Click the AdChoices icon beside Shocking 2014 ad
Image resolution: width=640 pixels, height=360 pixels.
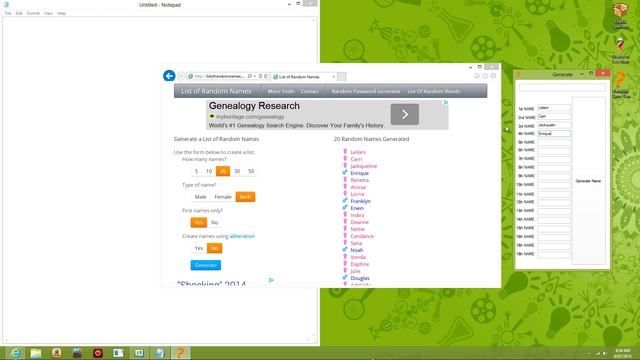point(271,280)
